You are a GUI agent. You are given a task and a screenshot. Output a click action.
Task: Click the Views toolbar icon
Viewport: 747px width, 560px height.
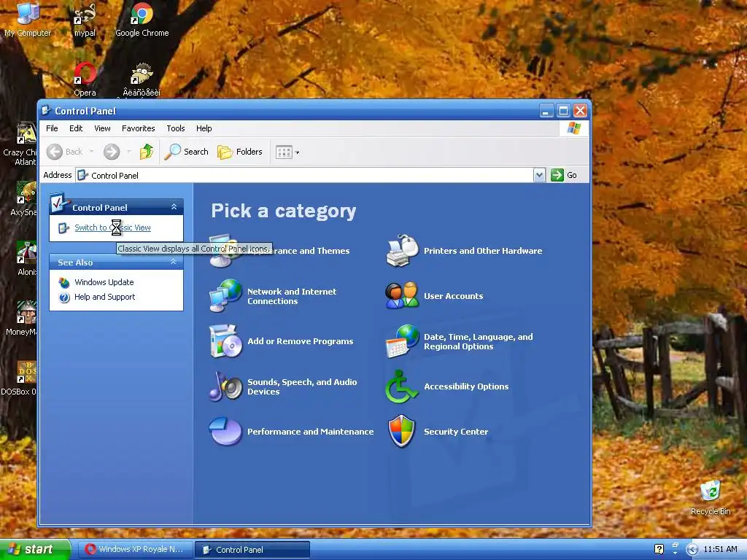coord(284,152)
